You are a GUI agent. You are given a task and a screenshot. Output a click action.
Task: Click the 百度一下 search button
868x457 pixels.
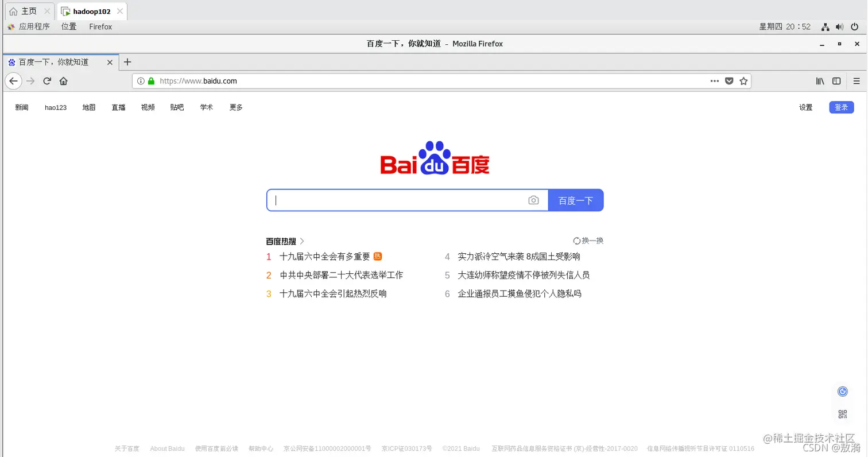(x=576, y=200)
